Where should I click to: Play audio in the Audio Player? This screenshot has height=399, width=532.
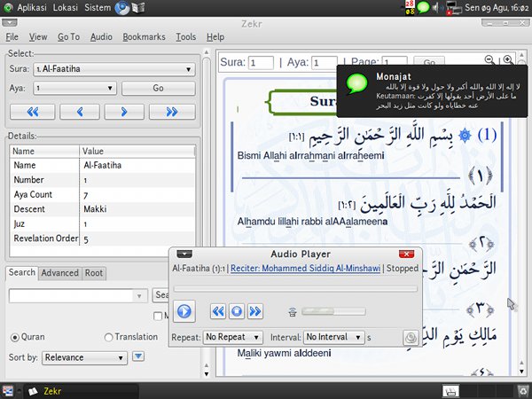(x=184, y=311)
